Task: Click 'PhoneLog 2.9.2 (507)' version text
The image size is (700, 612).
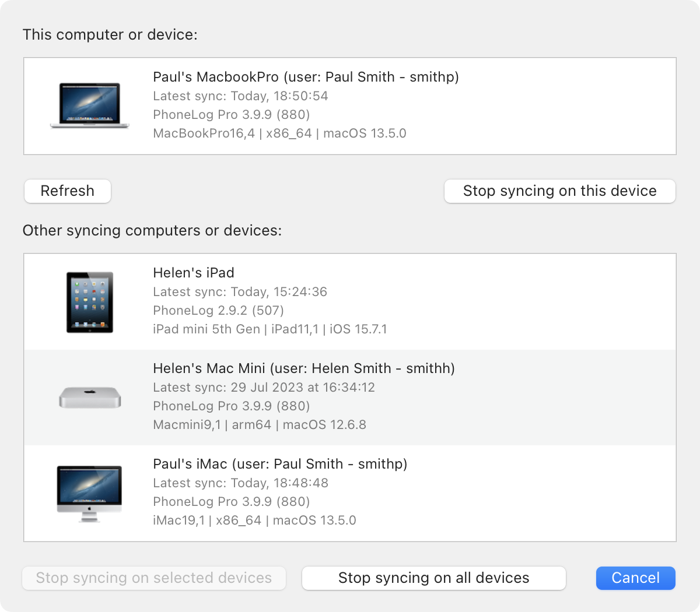Action: 218,311
